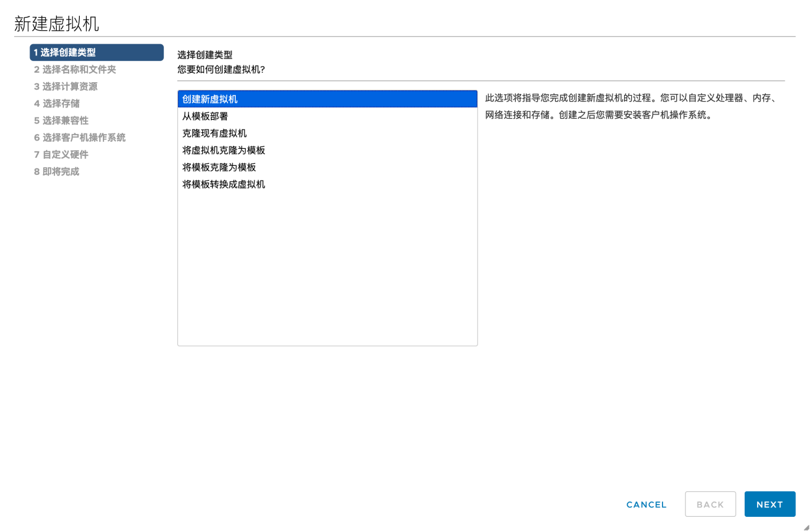
Task: Open wizard step 1 选择创建类型
Action: click(96, 53)
